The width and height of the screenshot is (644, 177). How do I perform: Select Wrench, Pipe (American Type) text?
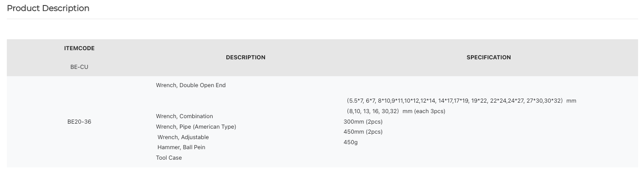click(196, 127)
